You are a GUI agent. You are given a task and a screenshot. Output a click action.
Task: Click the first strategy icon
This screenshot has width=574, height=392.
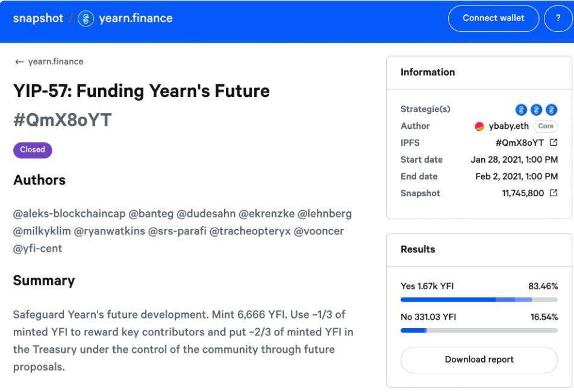coord(521,110)
